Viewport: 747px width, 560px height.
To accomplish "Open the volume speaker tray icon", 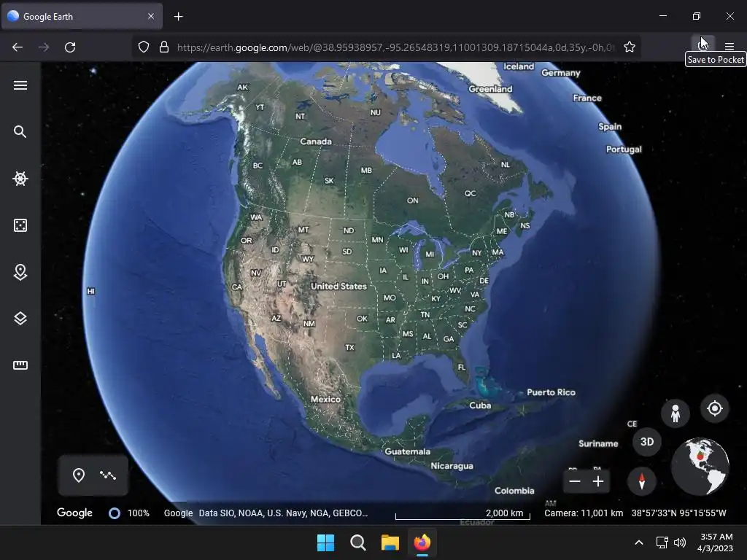I will 680,542.
